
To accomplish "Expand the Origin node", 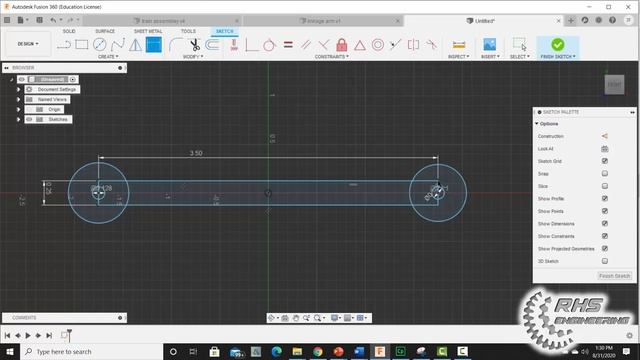I will click(x=18, y=109).
